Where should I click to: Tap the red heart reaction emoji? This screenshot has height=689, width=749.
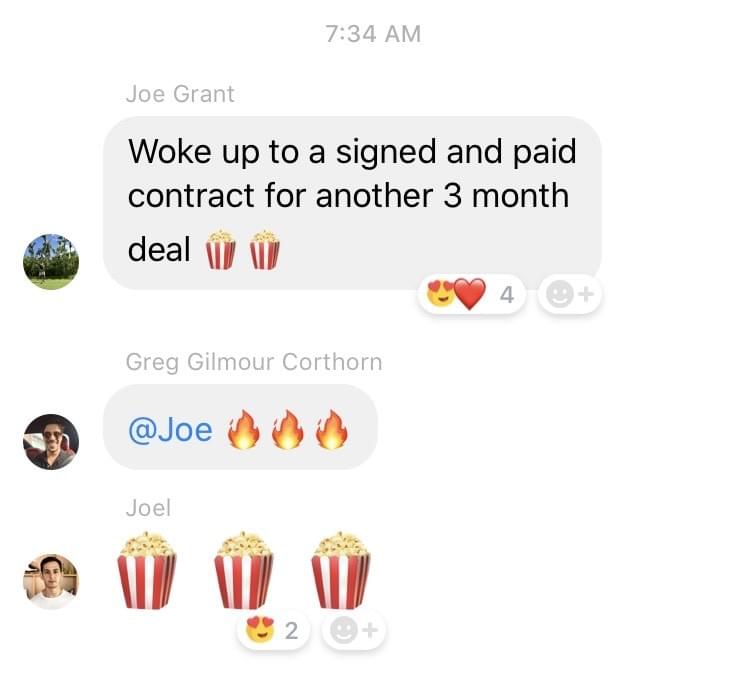469,294
